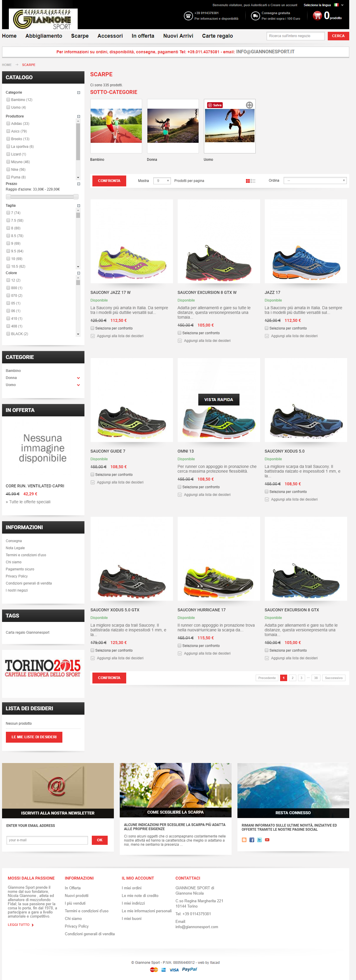Click the red CERCA search button

[338, 36]
